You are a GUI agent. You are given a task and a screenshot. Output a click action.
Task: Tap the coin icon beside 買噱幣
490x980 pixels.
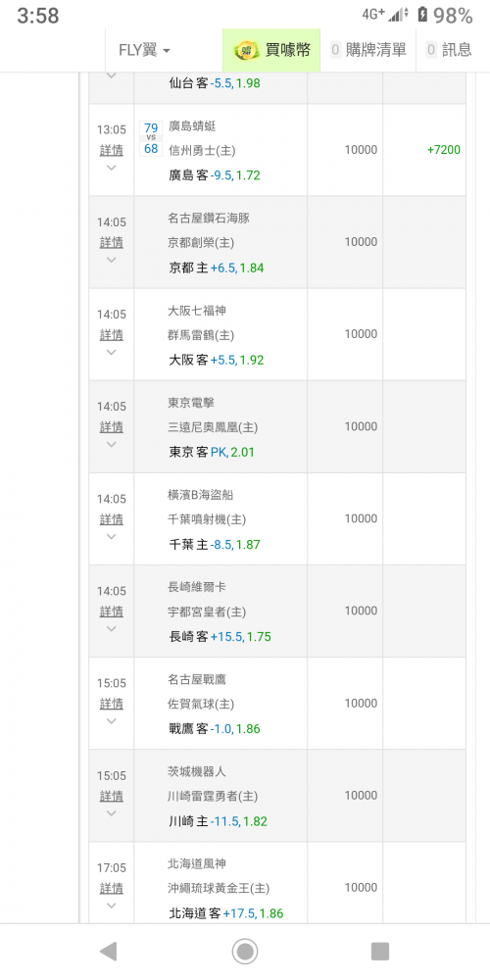click(248, 51)
